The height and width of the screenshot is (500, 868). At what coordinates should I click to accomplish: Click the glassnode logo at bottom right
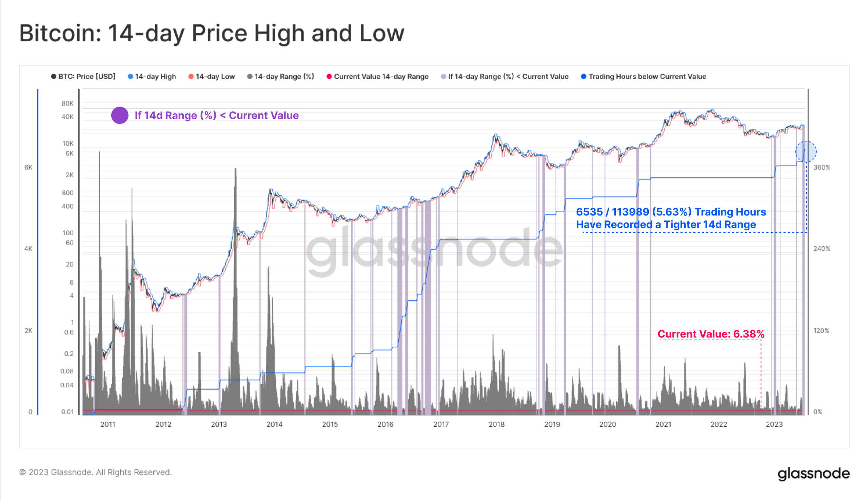tap(813, 474)
